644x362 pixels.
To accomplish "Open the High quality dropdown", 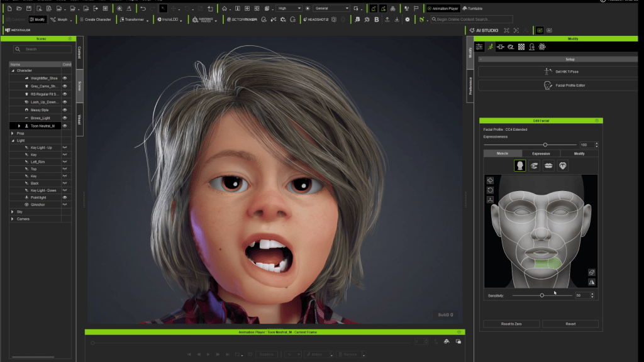I will [289, 8].
